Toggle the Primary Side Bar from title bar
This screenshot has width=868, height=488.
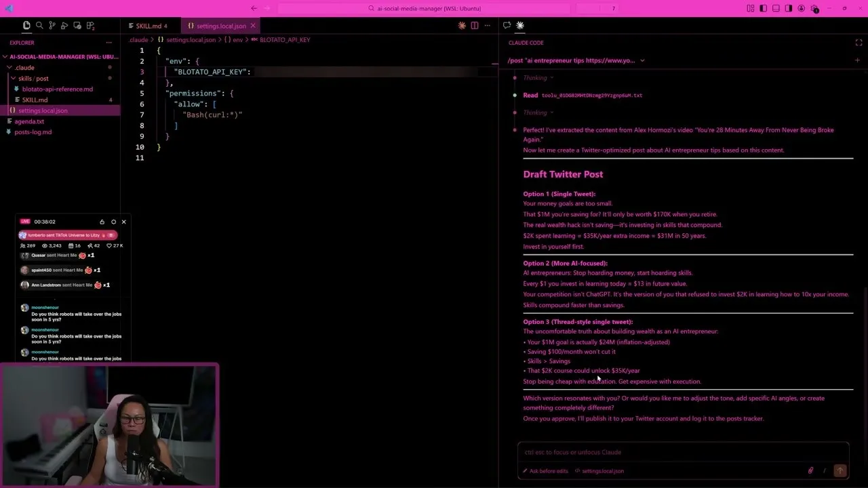point(763,8)
